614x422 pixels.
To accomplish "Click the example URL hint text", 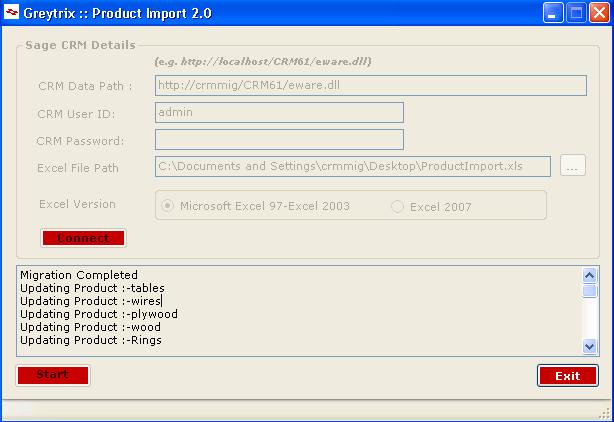I will [263, 61].
